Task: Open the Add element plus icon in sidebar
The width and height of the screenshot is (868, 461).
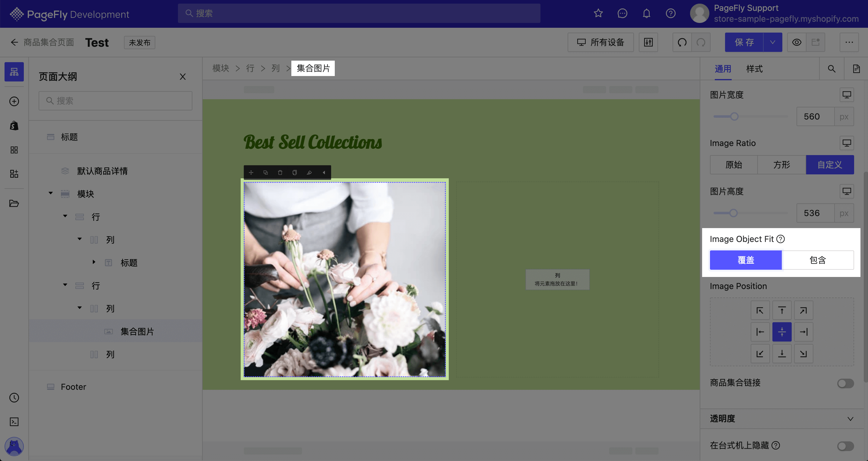Action: pyautogui.click(x=14, y=101)
